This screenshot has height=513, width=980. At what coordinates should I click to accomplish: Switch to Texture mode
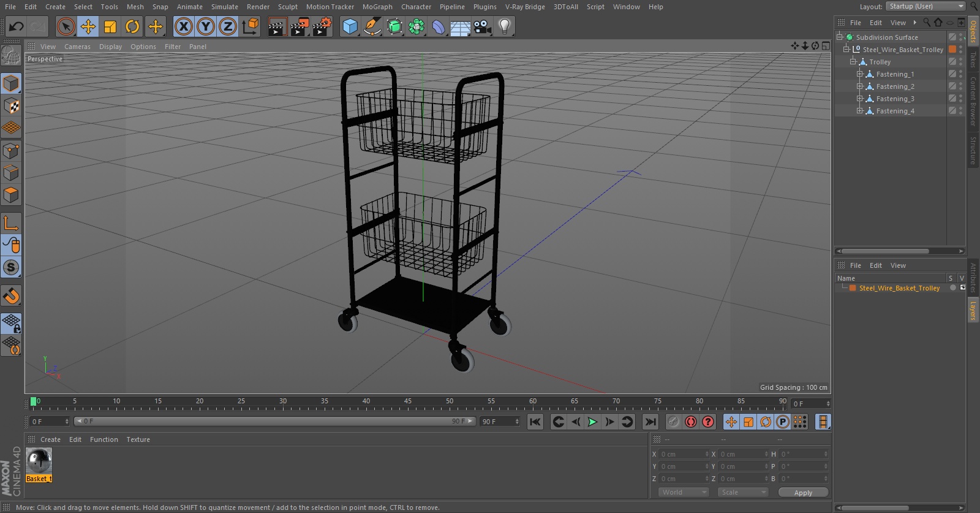(11, 106)
